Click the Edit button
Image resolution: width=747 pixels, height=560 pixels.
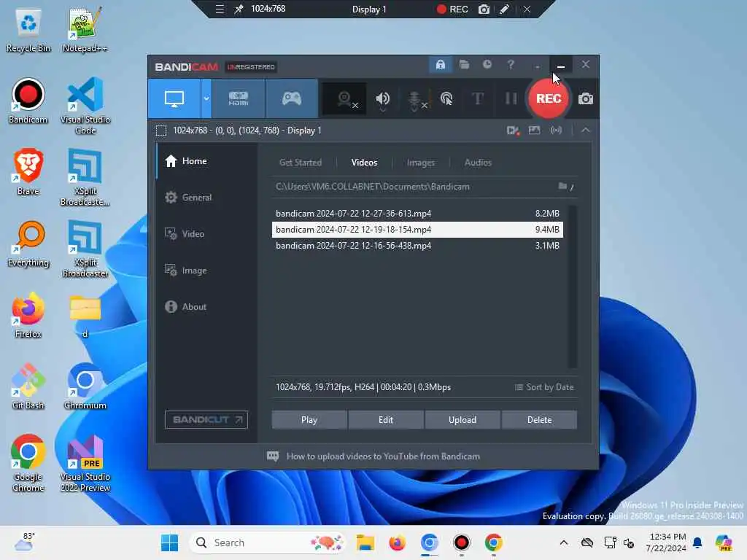pos(386,420)
